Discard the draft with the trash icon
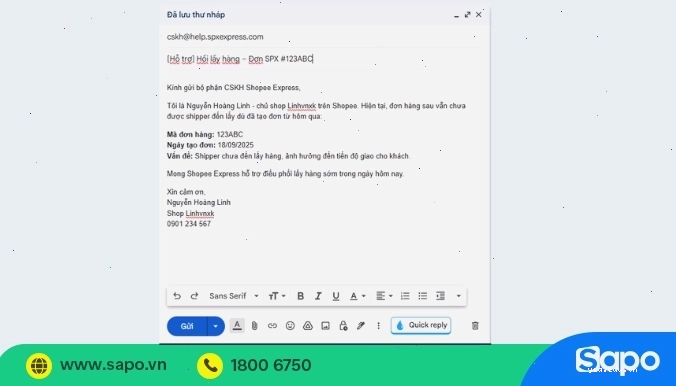This screenshot has height=386, width=676. [x=475, y=326]
